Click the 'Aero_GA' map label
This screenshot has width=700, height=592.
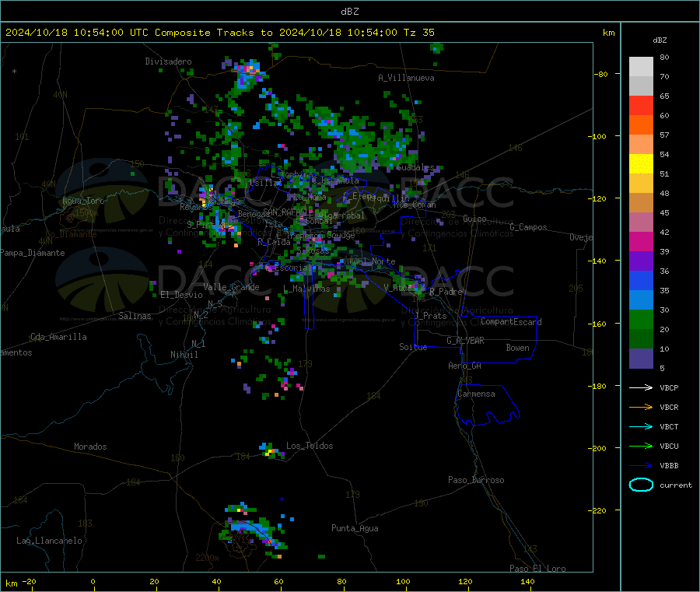click(x=464, y=366)
